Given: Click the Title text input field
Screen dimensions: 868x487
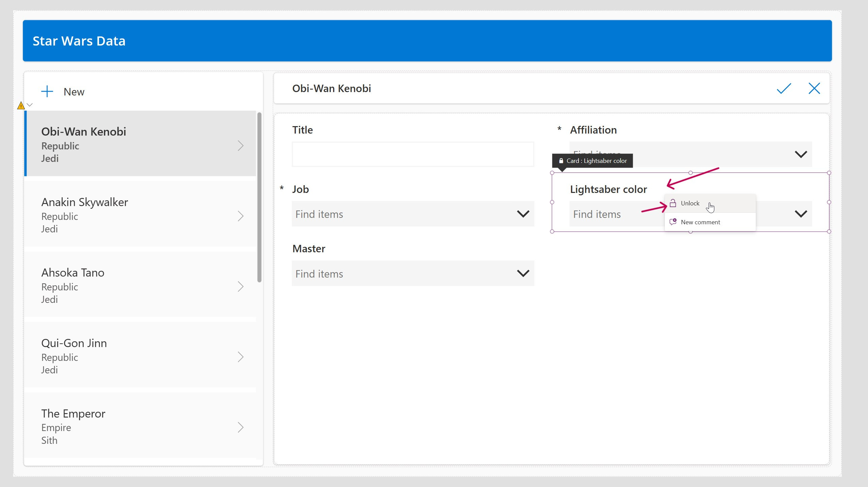Looking at the screenshot, I should pos(412,154).
